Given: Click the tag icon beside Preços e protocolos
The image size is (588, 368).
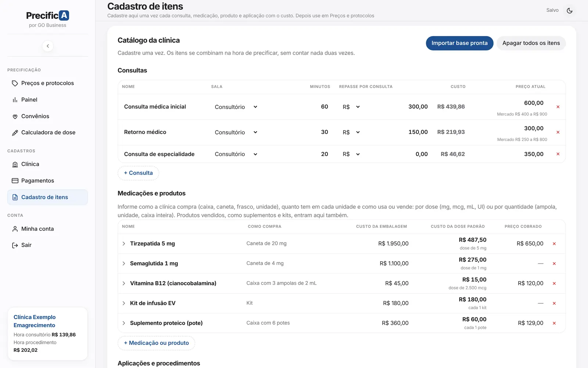Looking at the screenshot, I should 15,83.
